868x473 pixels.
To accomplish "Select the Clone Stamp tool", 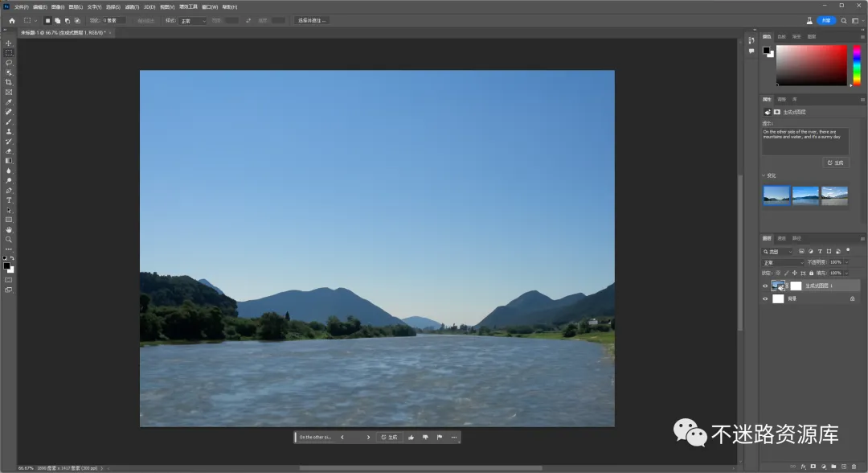I will (8, 132).
